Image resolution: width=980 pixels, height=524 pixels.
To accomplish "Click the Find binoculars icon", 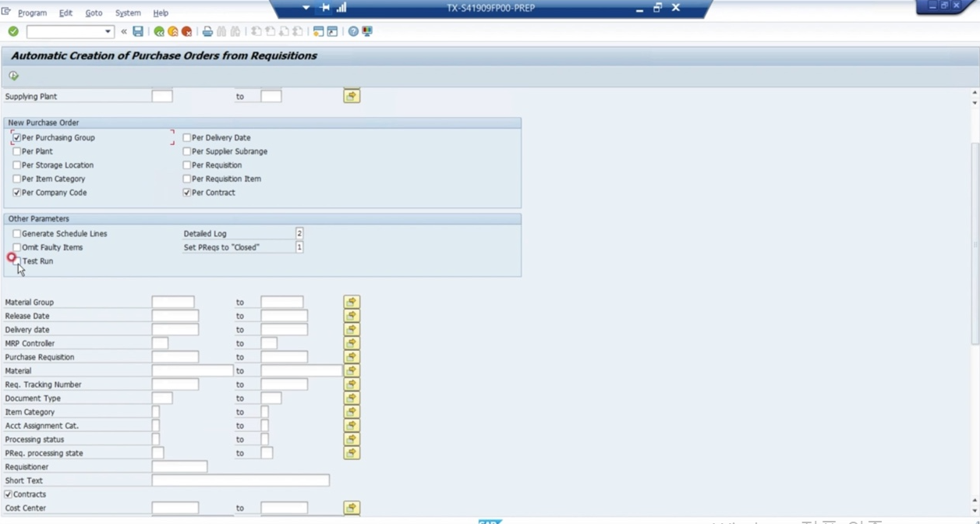I will pos(221,31).
